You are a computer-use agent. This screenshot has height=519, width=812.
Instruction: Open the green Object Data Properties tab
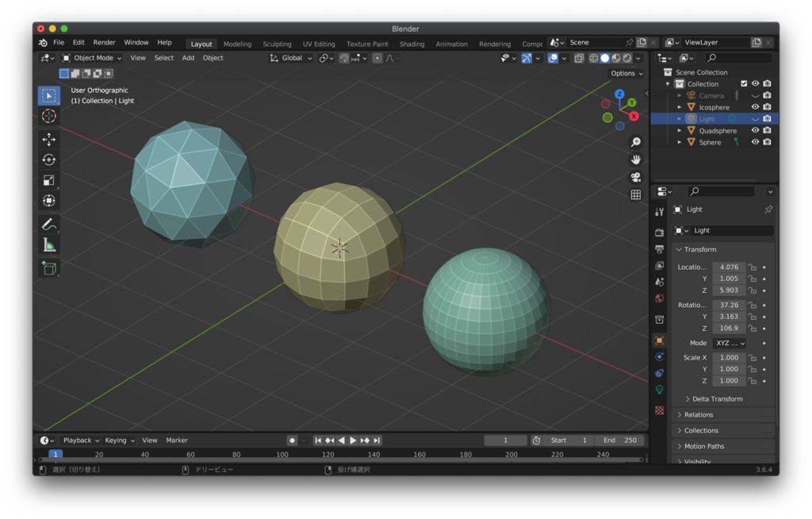(x=661, y=387)
